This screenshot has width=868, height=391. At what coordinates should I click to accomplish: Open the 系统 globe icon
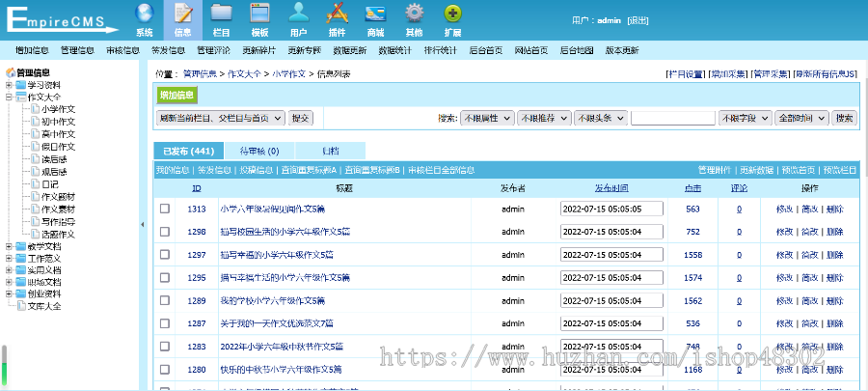tap(145, 14)
